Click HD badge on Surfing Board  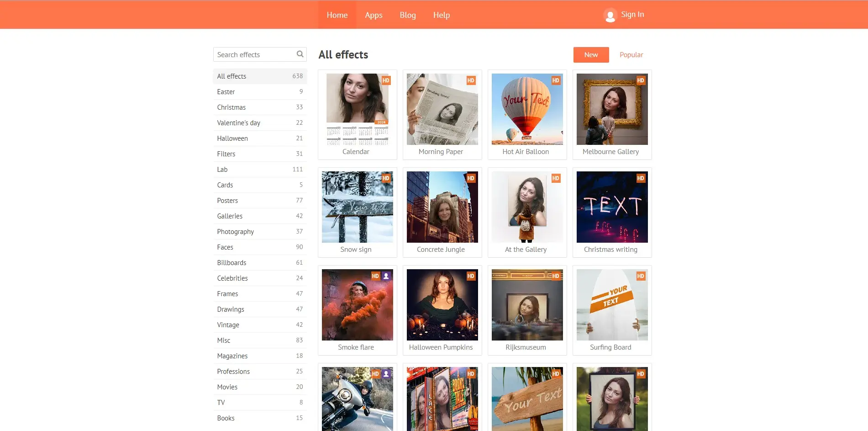click(641, 276)
